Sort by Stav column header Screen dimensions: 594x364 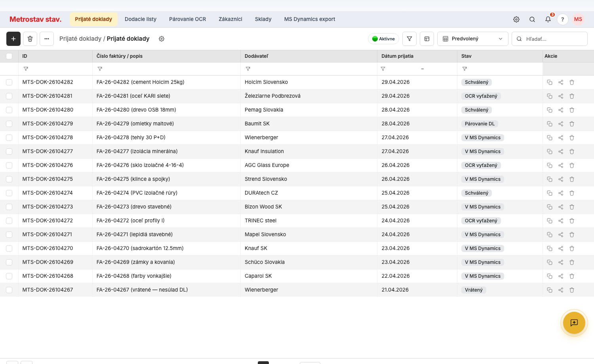point(466,56)
